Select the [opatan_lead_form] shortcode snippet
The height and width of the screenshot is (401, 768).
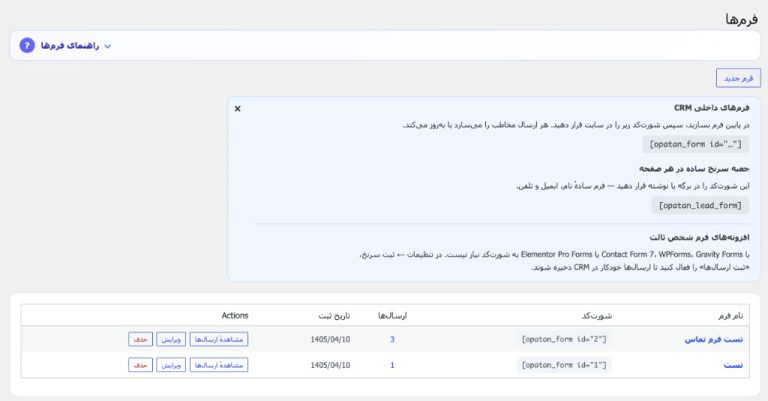(700, 206)
